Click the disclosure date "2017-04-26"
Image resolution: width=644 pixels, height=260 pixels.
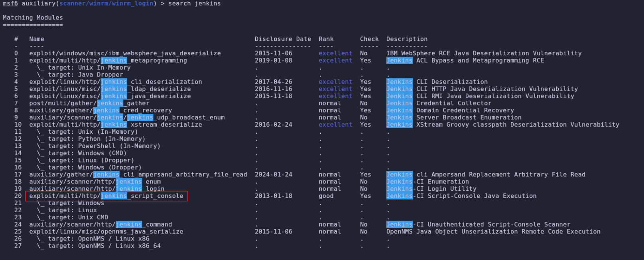pyautogui.click(x=274, y=82)
